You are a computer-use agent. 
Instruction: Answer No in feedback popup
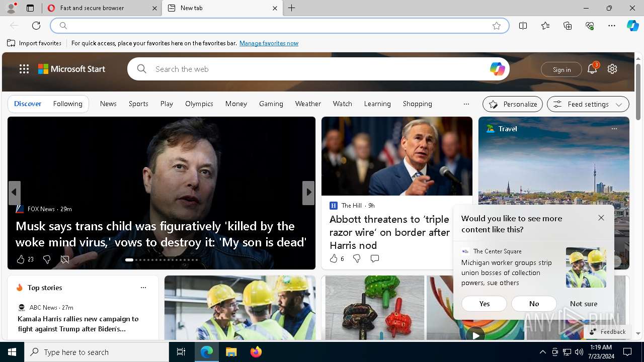pyautogui.click(x=534, y=304)
